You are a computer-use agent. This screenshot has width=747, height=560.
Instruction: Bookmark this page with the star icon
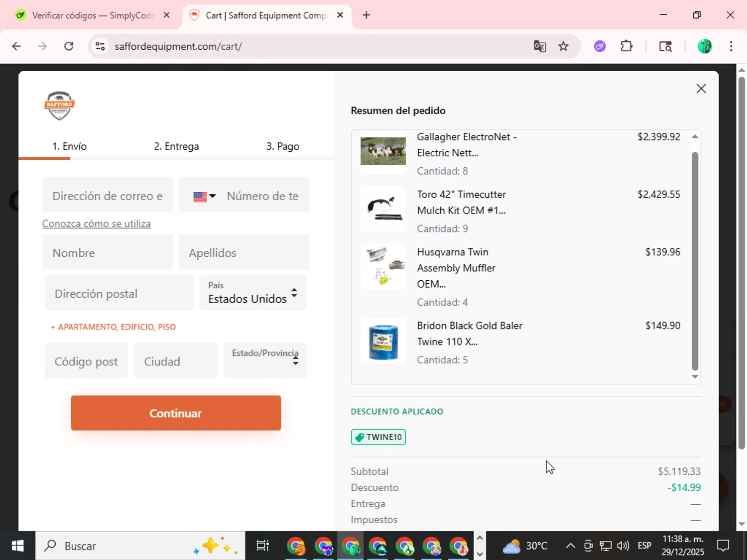point(563,46)
